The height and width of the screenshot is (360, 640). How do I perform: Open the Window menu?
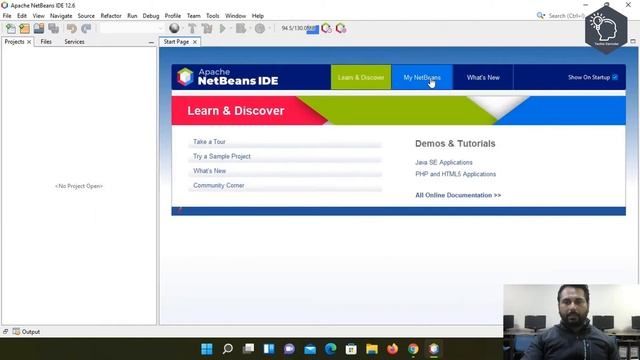tap(236, 16)
